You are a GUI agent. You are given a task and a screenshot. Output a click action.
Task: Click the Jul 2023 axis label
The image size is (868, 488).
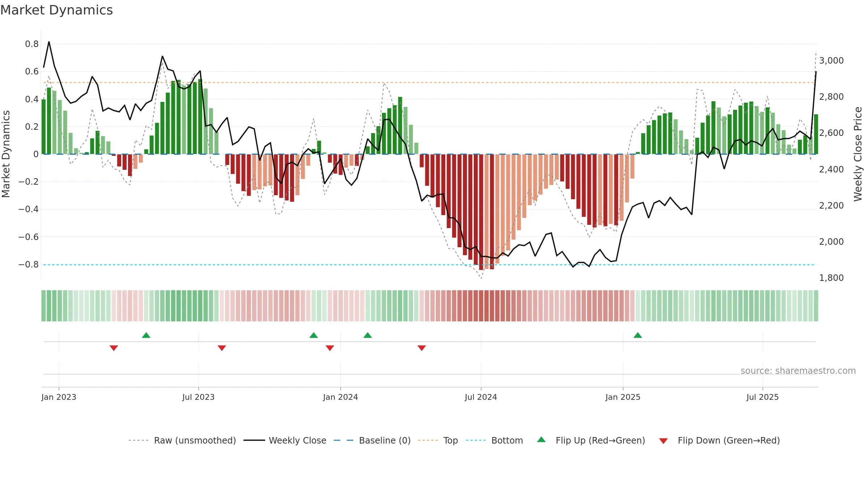pyautogui.click(x=199, y=397)
